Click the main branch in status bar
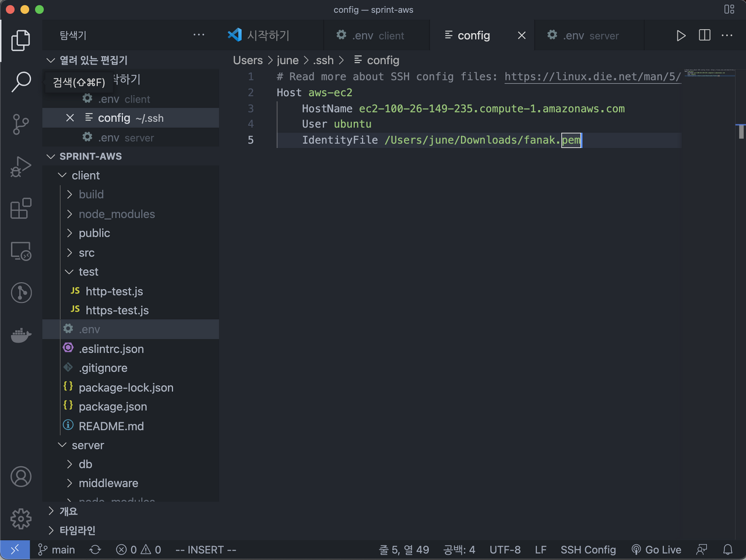The height and width of the screenshot is (560, 746). point(57,550)
